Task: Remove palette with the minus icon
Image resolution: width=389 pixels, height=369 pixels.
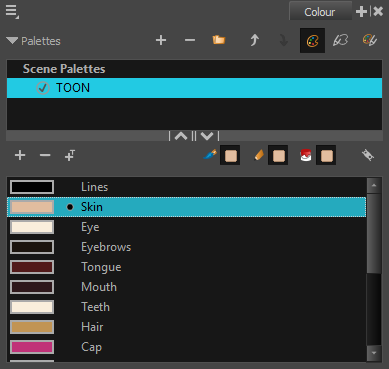Action: pyautogui.click(x=190, y=41)
